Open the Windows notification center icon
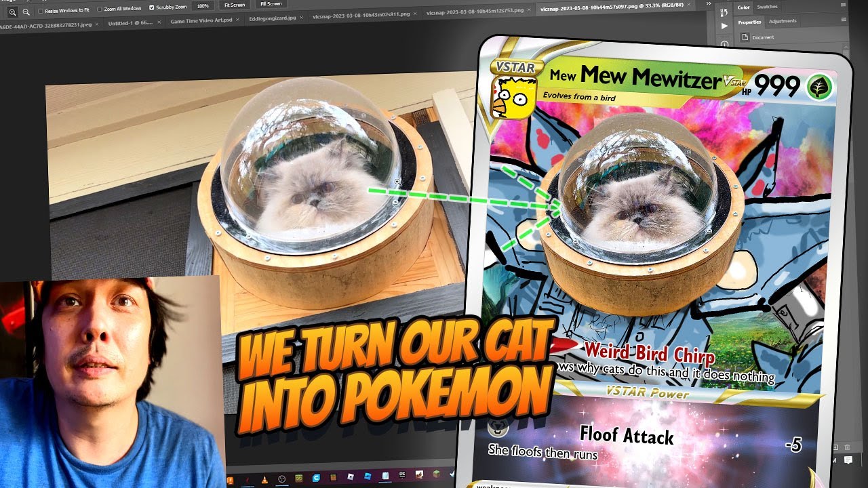 tap(848, 461)
